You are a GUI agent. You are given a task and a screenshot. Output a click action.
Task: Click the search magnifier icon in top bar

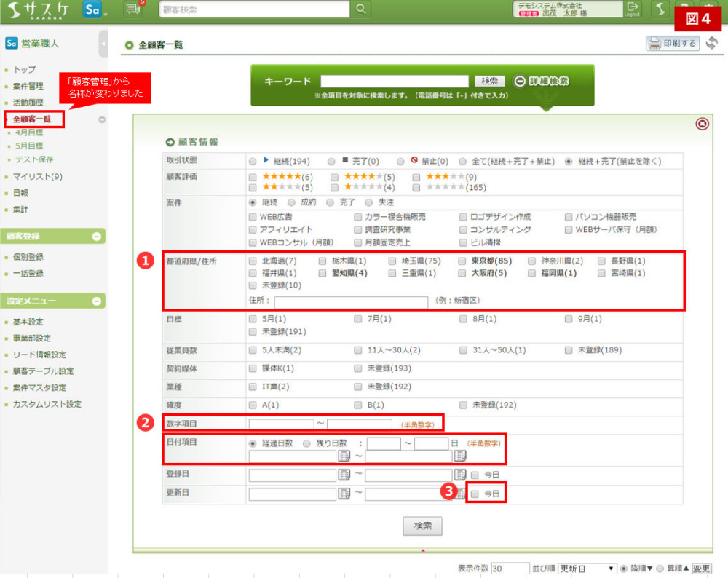coord(360,9)
